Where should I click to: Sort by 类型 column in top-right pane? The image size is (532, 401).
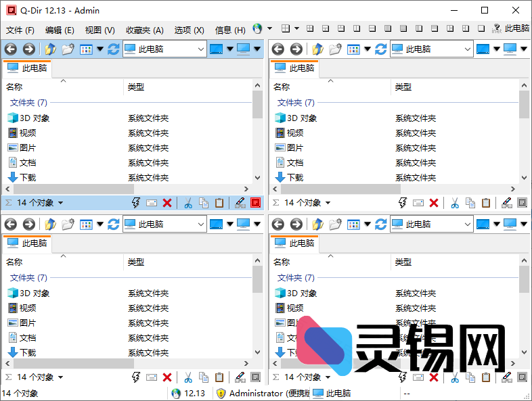click(x=455, y=87)
